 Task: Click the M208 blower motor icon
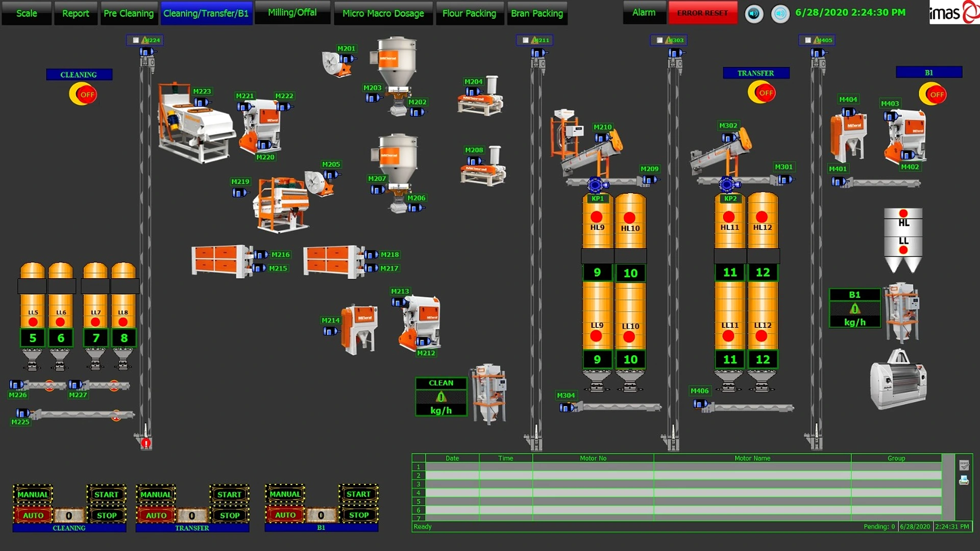475,161
